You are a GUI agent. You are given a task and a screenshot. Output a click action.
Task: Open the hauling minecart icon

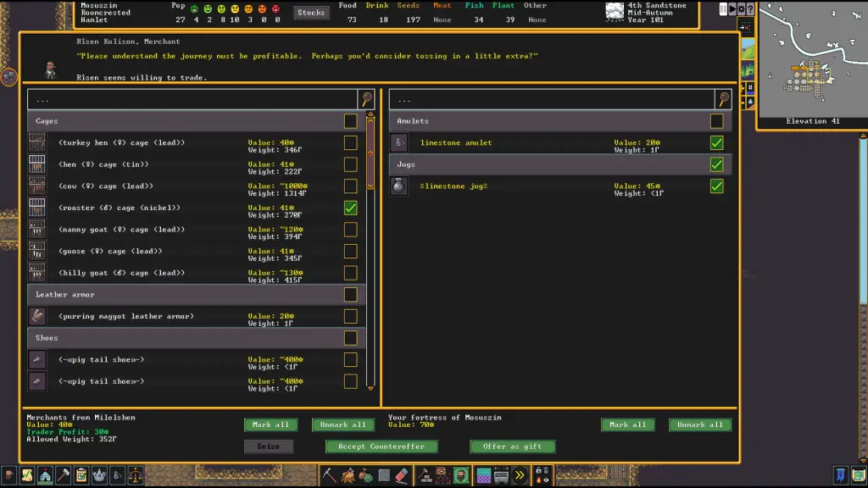click(502, 475)
